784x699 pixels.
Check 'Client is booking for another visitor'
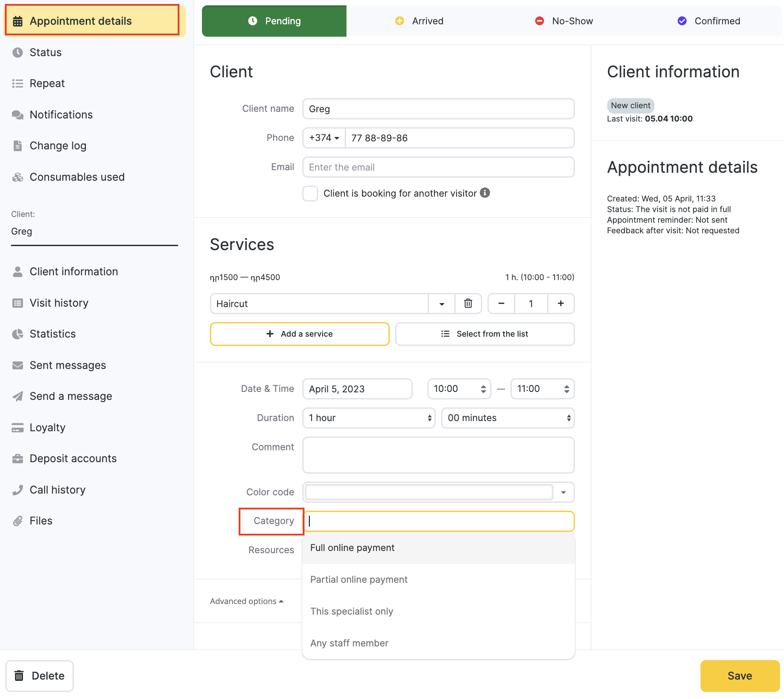[x=310, y=194]
